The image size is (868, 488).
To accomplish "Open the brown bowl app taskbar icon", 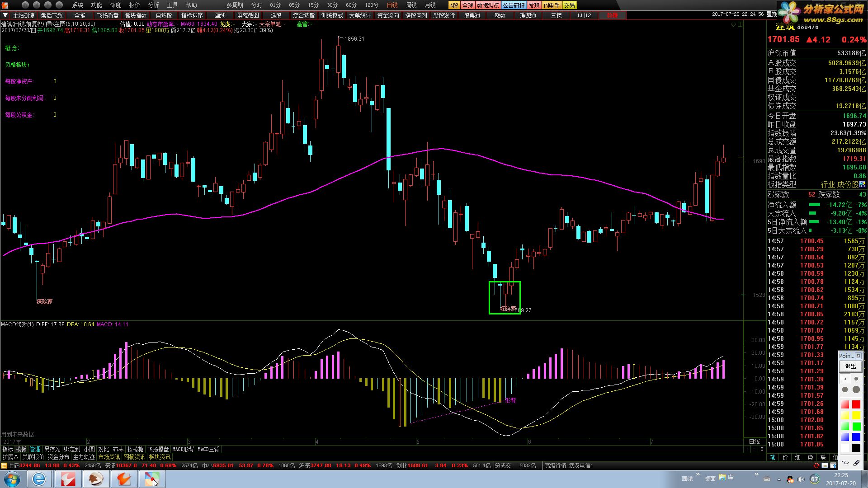I will [96, 479].
